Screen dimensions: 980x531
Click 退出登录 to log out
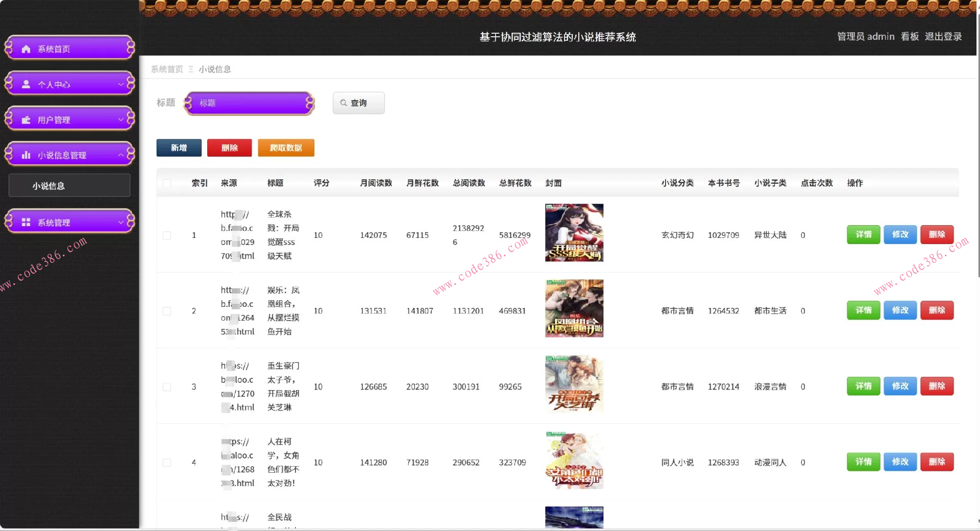coord(943,36)
